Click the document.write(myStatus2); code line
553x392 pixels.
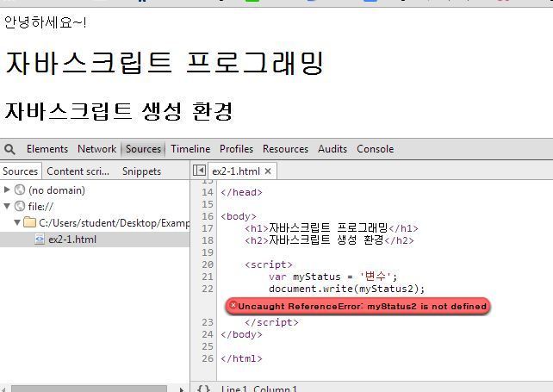pyautogui.click(x=346, y=289)
